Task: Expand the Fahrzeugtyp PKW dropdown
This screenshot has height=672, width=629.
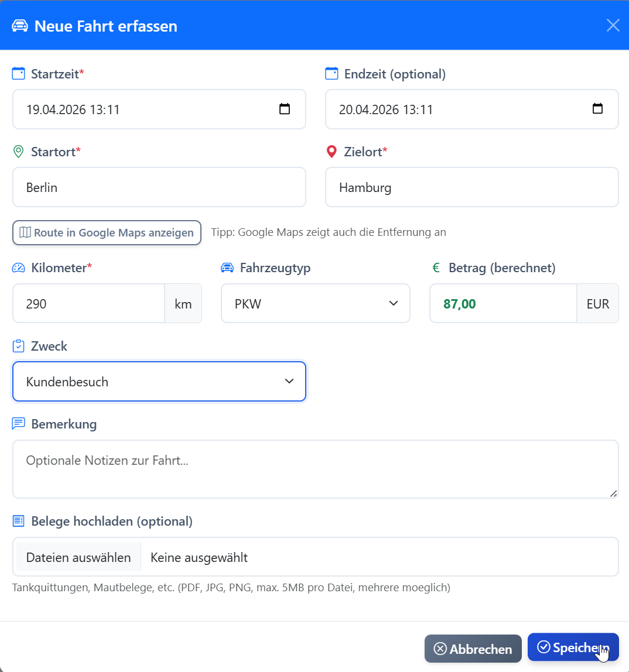Action: 315,303
